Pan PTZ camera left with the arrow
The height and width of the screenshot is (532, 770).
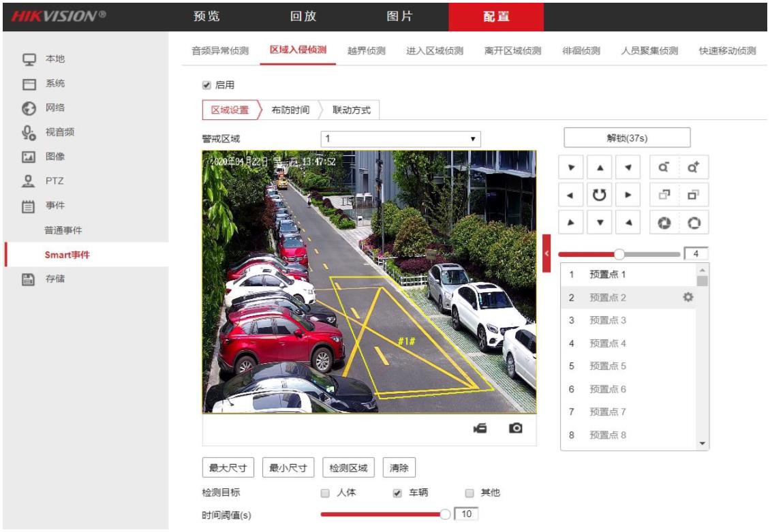[570, 195]
